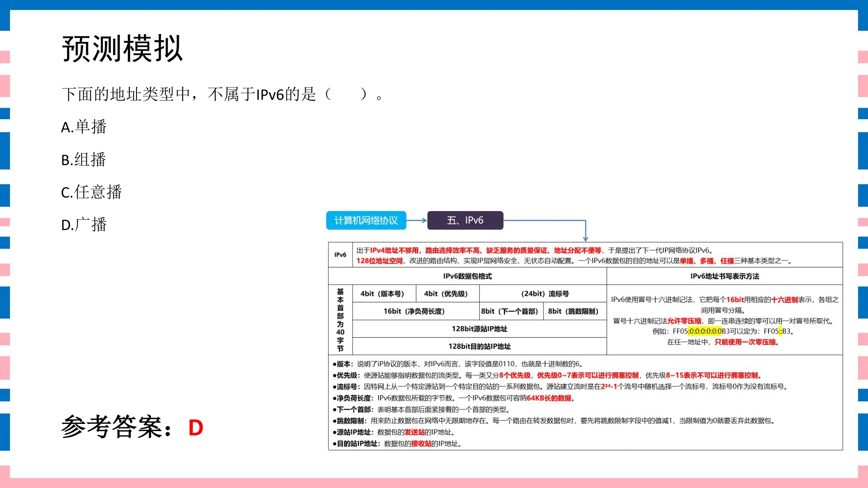Click the 4bit（优先级）cell
The image size is (868, 488).
pyautogui.click(x=447, y=294)
